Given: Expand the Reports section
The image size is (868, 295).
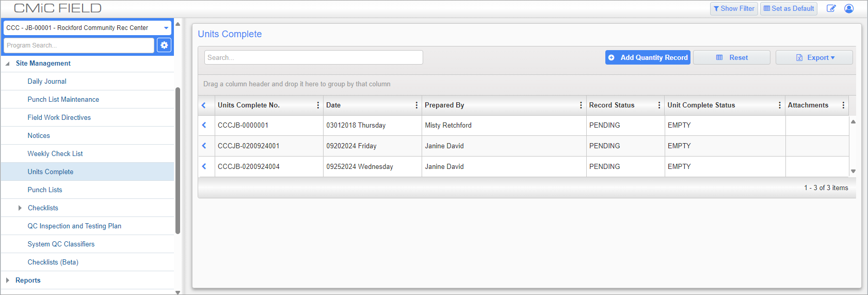Looking at the screenshot, I should pyautogui.click(x=8, y=281).
